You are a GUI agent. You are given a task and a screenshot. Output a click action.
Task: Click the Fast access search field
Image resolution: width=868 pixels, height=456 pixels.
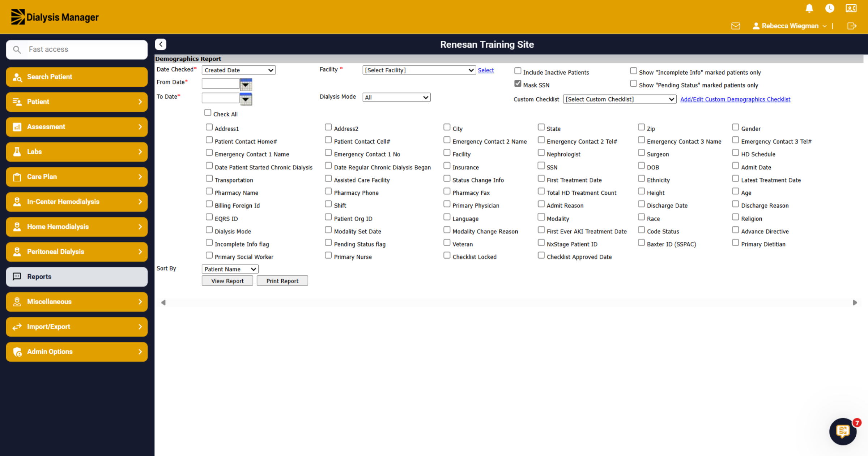pyautogui.click(x=77, y=50)
